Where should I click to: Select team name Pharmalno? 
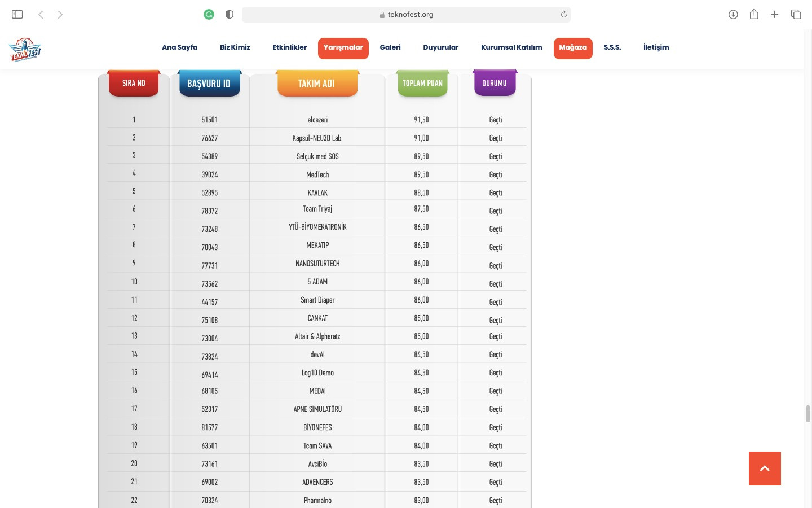tap(317, 500)
